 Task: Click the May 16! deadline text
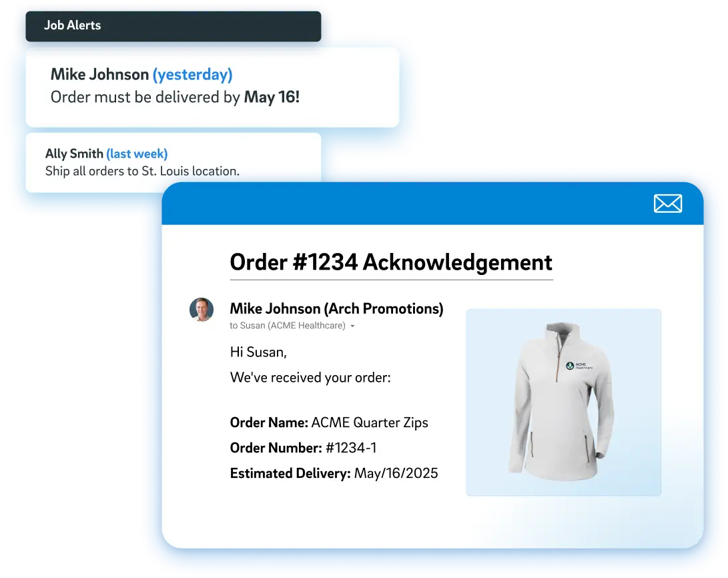point(272,97)
